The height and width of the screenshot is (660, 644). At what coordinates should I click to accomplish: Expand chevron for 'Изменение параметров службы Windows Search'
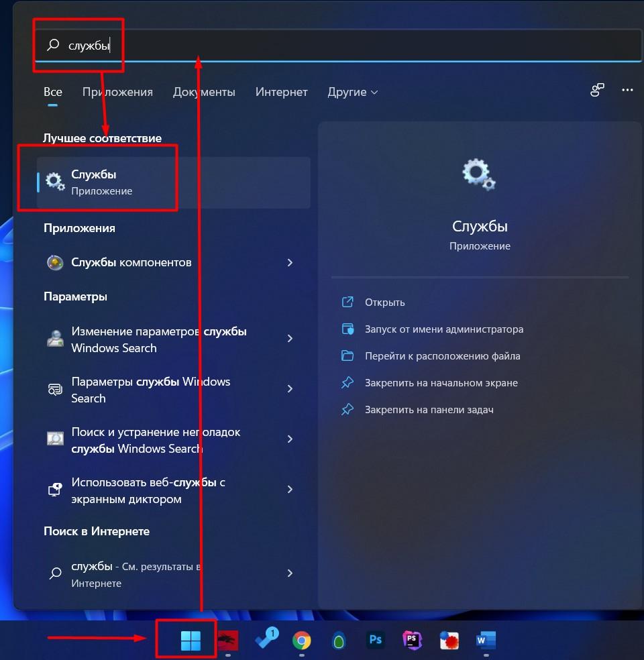point(290,339)
